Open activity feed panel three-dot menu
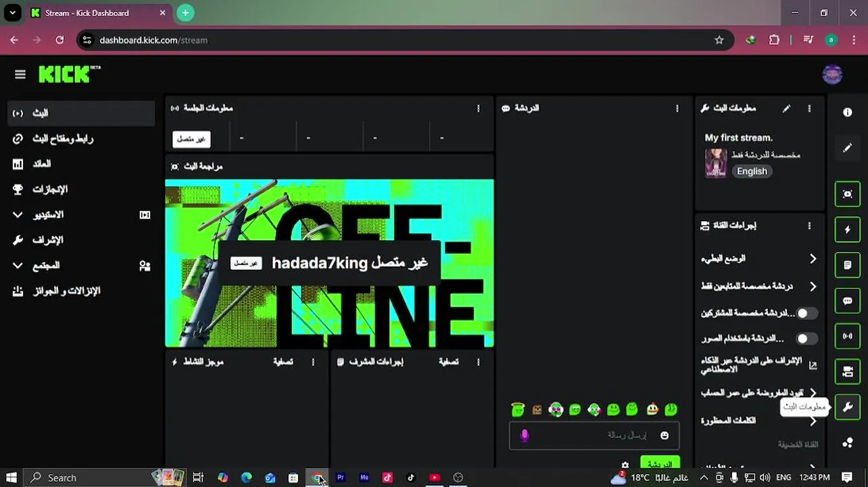The height and width of the screenshot is (487, 868). click(312, 362)
